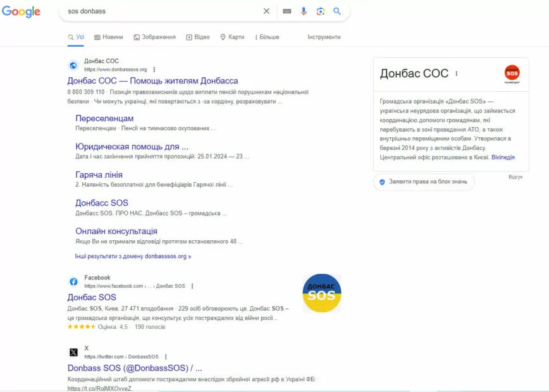The height and width of the screenshot is (392, 549).
Task: Open 'Донбас СОС — Помощь жителям Донбасса' result
Action: pyautogui.click(x=152, y=81)
